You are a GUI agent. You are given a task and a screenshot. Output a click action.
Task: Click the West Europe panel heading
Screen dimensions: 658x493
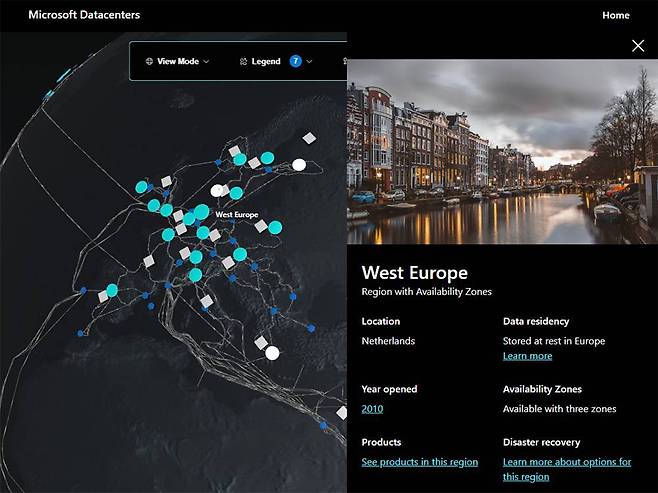pos(414,273)
